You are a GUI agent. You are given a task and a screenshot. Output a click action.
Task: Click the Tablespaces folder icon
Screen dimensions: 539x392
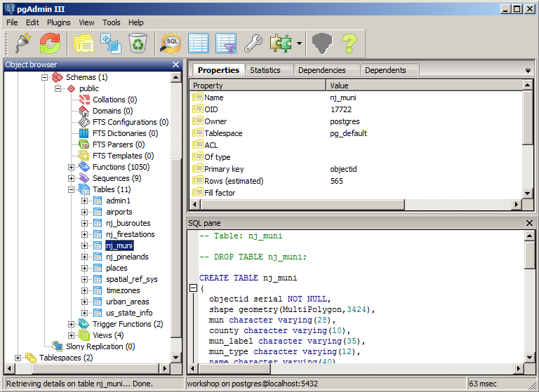[31, 358]
